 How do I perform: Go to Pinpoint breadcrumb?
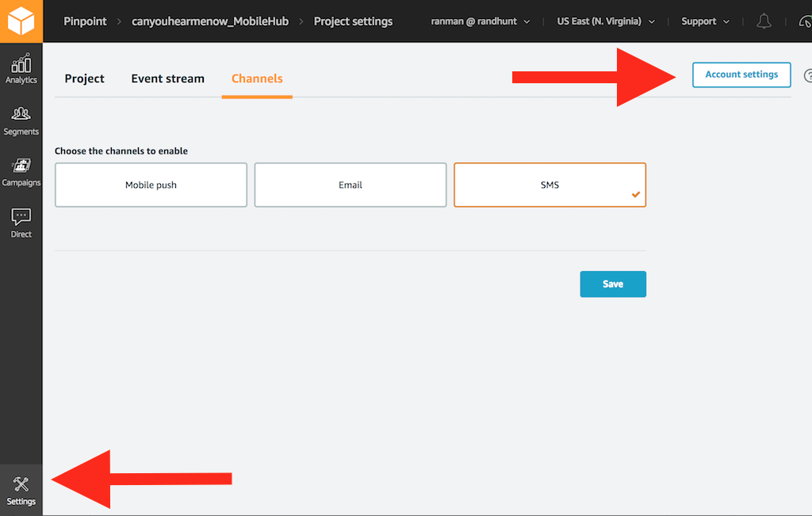click(x=85, y=21)
